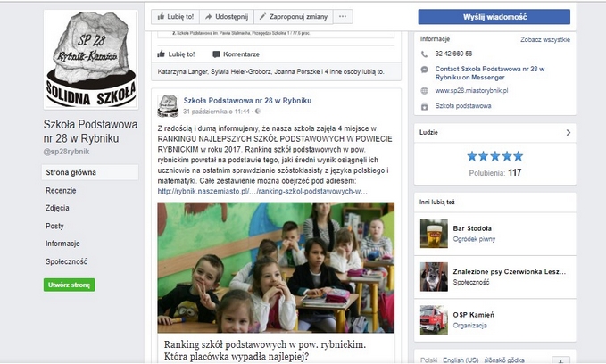Viewport: 606px width, 364px height.
Task: Open the rybnik.naszemiasto.pl ranking link
Action: click(262, 191)
